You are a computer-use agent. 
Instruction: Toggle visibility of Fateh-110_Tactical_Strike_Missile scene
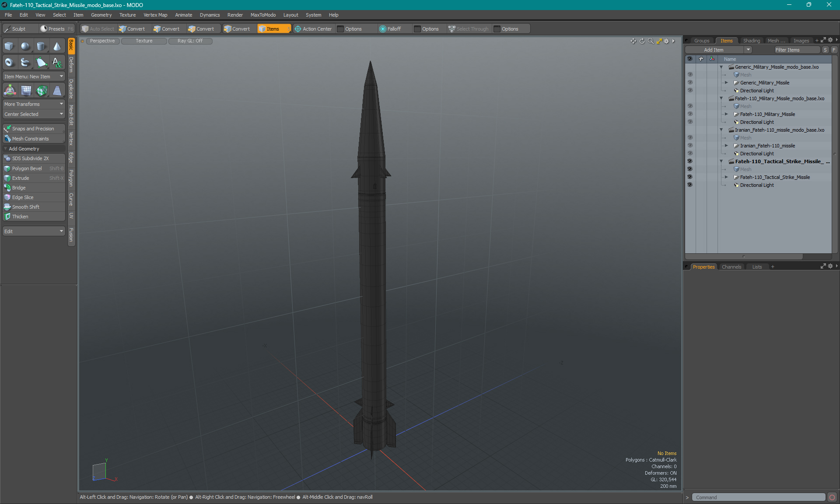coord(690,161)
